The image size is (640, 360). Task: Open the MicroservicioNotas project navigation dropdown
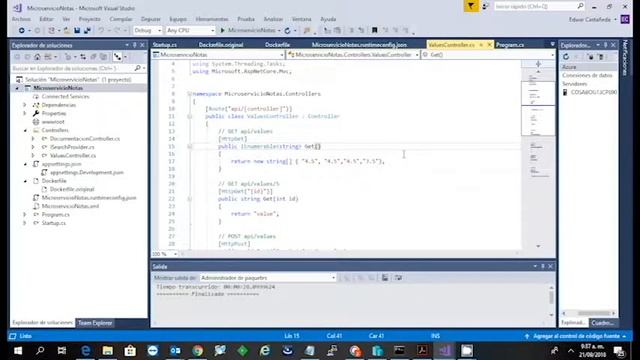(x=218, y=55)
